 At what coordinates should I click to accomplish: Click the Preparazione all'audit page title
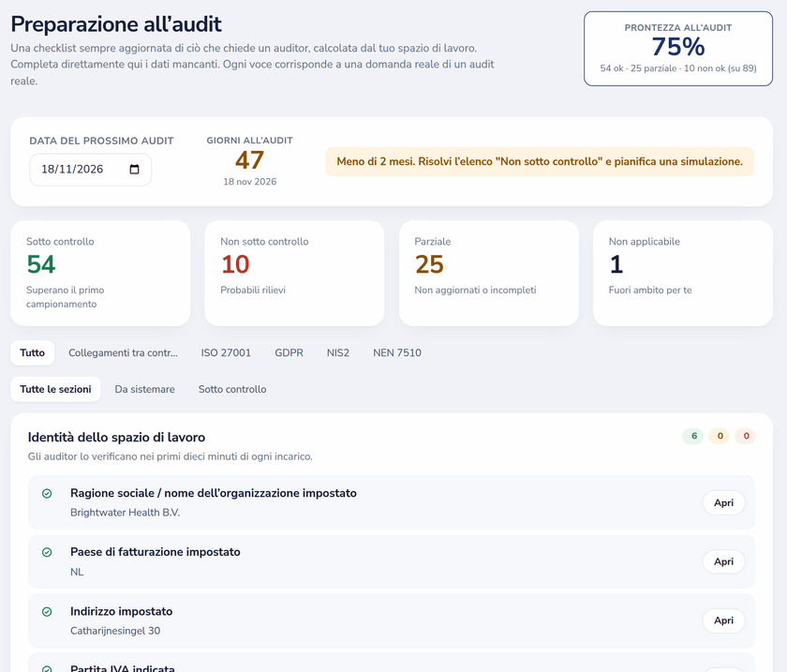(116, 24)
